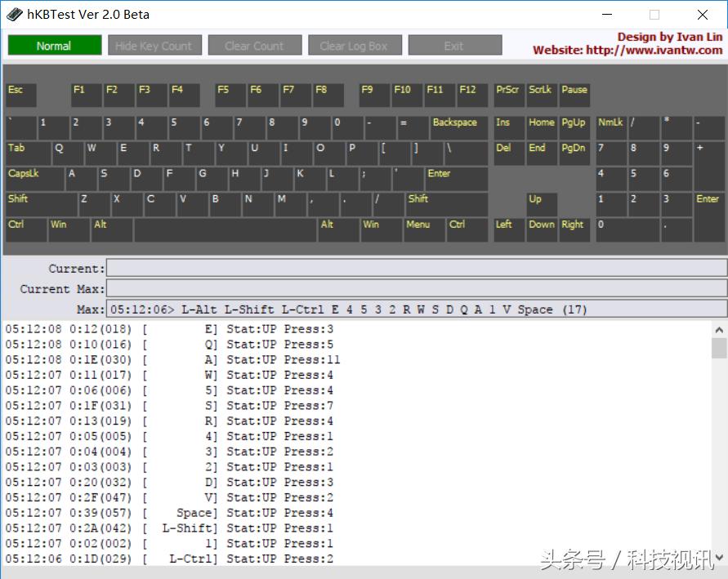Select log row with S] Press:7
728x579 pixels.
(x=169, y=406)
